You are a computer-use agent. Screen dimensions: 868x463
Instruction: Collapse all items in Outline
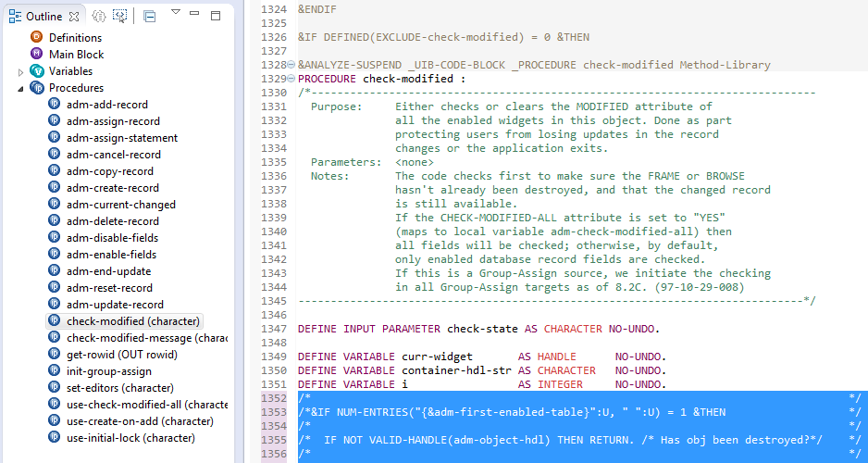point(150,16)
